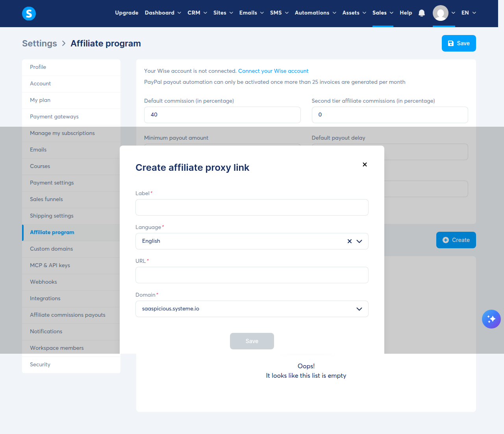Image resolution: width=504 pixels, height=434 pixels.
Task: Open Shipping settings
Action: pyautogui.click(x=71, y=216)
